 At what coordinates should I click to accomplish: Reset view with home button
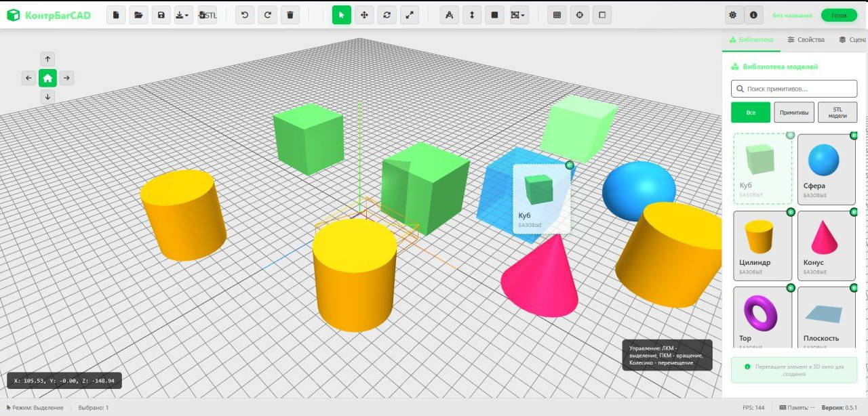pyautogui.click(x=47, y=78)
